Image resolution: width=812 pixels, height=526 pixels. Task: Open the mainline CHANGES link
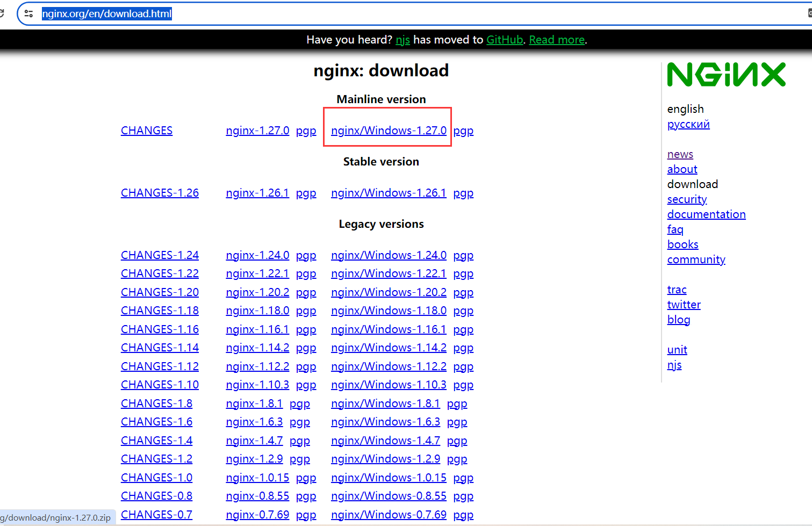[x=147, y=131]
